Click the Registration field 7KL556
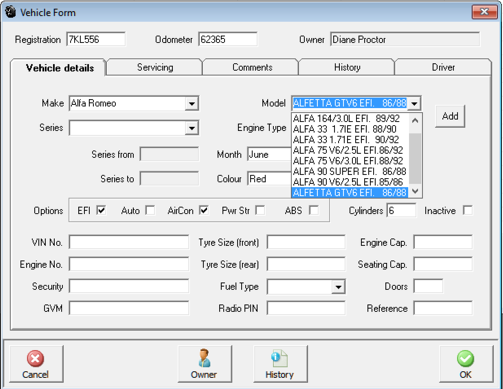Viewport: 503px width, 389px height. 96,39
